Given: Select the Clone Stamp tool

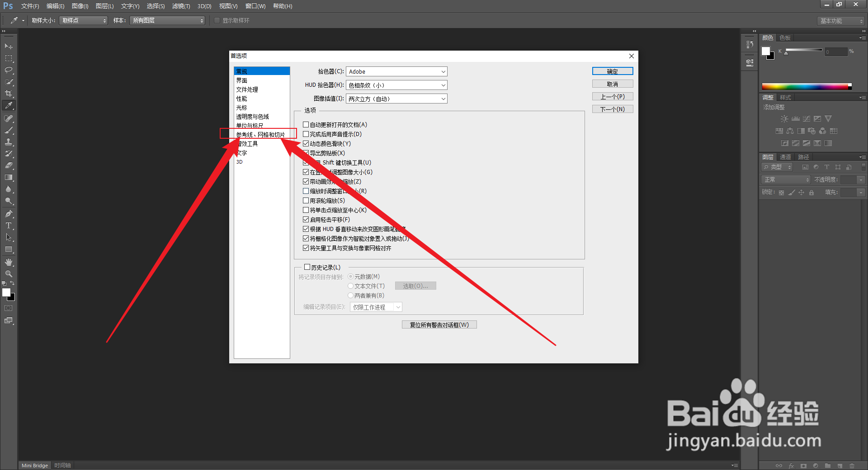Looking at the screenshot, I should (9, 142).
